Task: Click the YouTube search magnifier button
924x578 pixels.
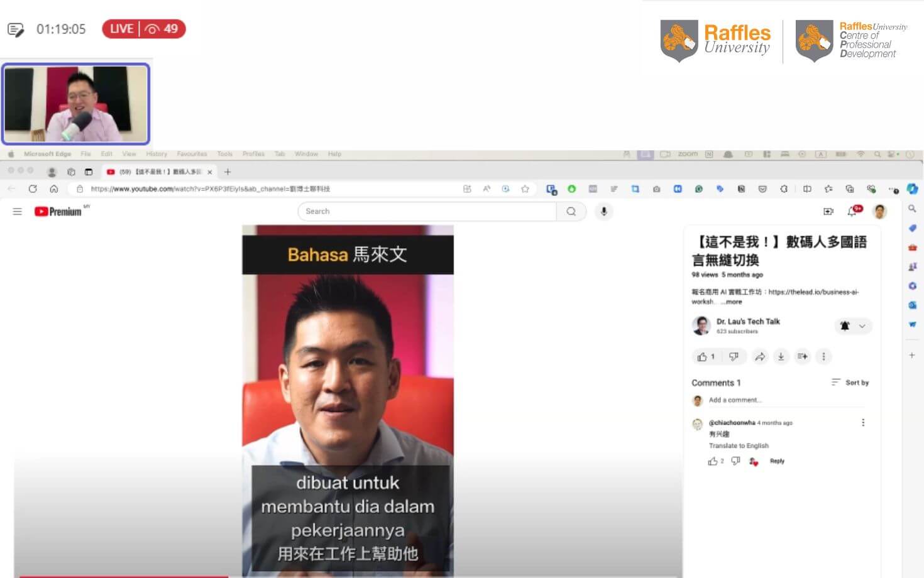Action: coord(571,212)
